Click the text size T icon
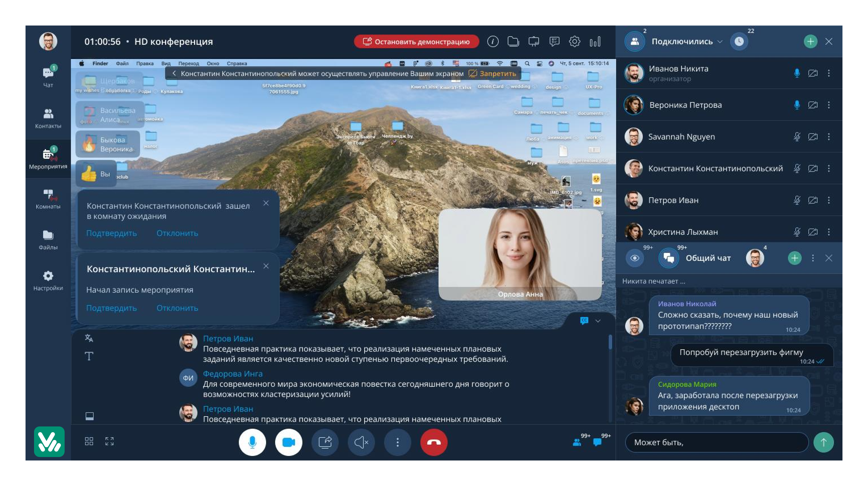This screenshot has width=868, height=486. pos(89,356)
